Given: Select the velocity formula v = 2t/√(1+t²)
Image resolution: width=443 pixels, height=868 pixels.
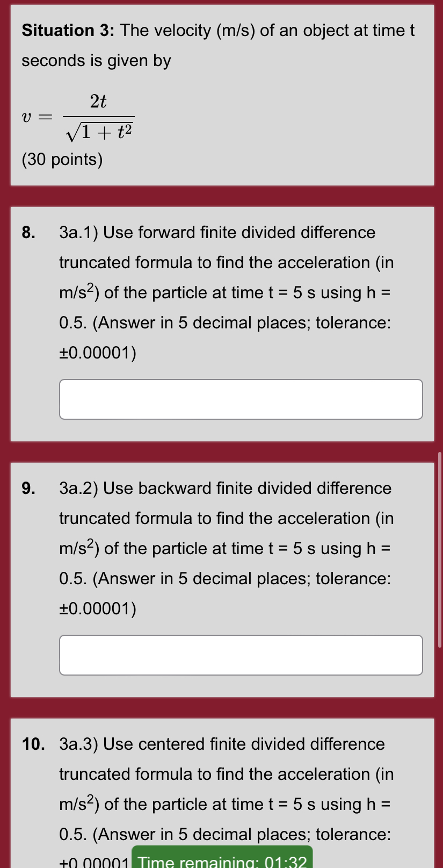Looking at the screenshot, I should 75,114.
